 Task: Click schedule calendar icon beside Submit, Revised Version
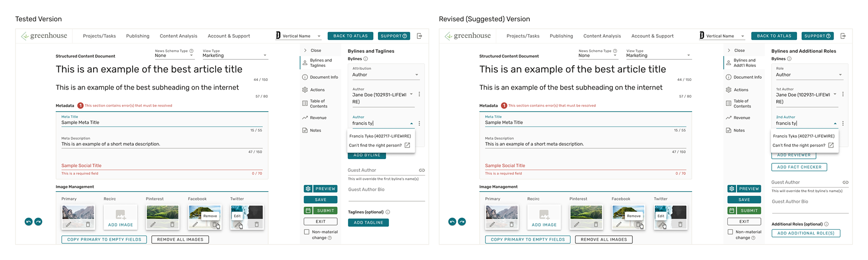tap(731, 210)
